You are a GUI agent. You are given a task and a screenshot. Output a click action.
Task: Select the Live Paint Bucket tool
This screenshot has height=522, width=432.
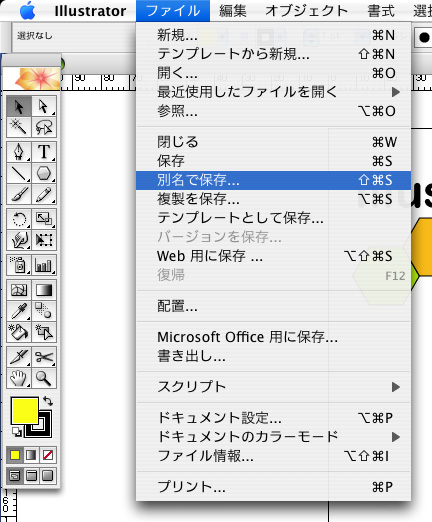coord(19,332)
